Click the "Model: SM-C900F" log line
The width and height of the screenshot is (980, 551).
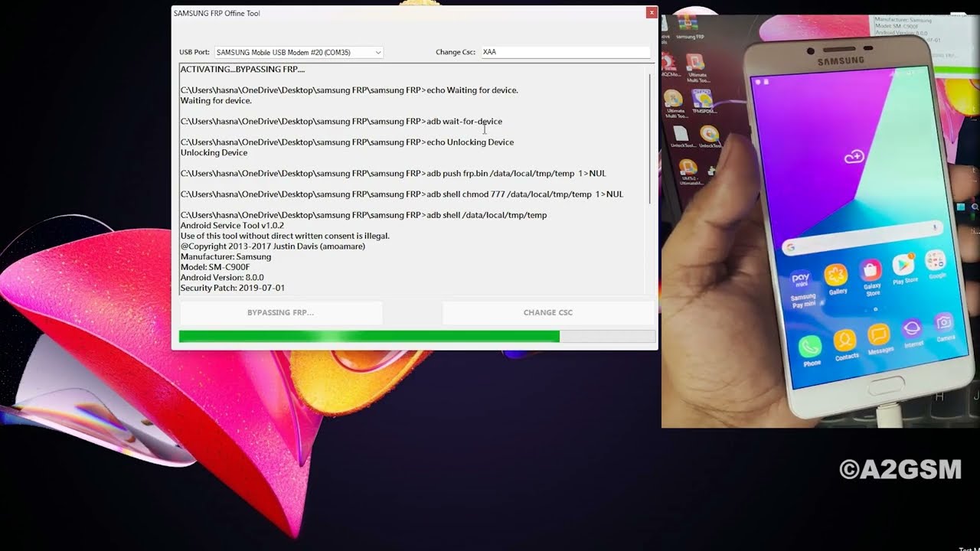tap(215, 267)
